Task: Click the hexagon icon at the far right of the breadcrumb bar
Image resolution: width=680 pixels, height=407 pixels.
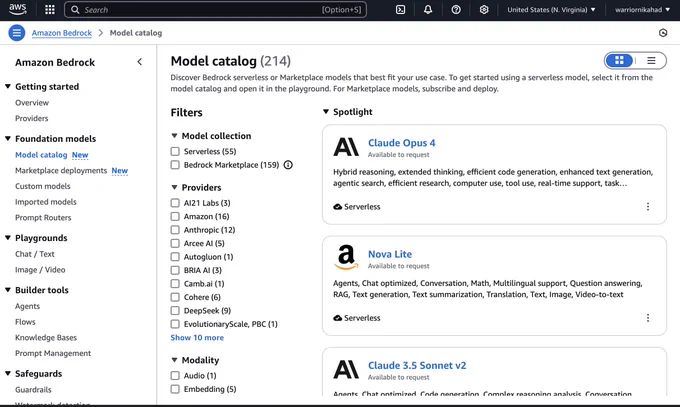Action: [663, 33]
